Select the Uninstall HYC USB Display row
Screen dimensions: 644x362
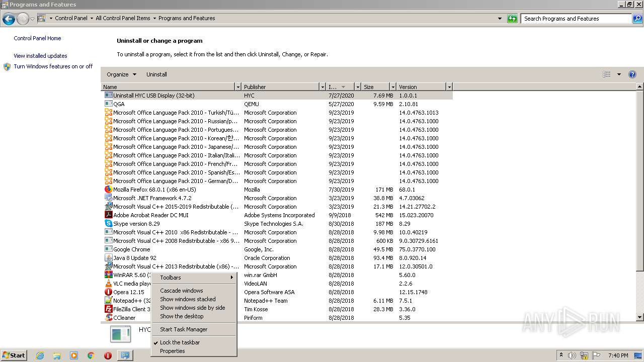point(277,96)
